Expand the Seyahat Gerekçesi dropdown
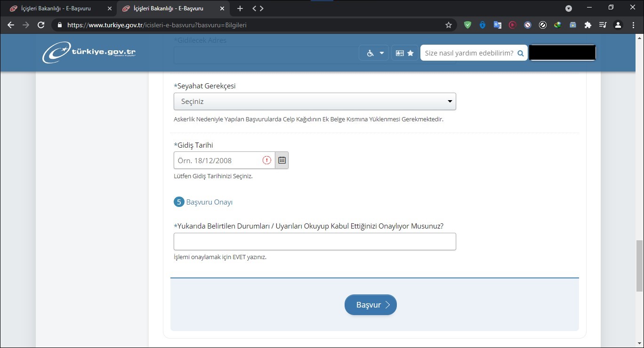 coord(314,102)
